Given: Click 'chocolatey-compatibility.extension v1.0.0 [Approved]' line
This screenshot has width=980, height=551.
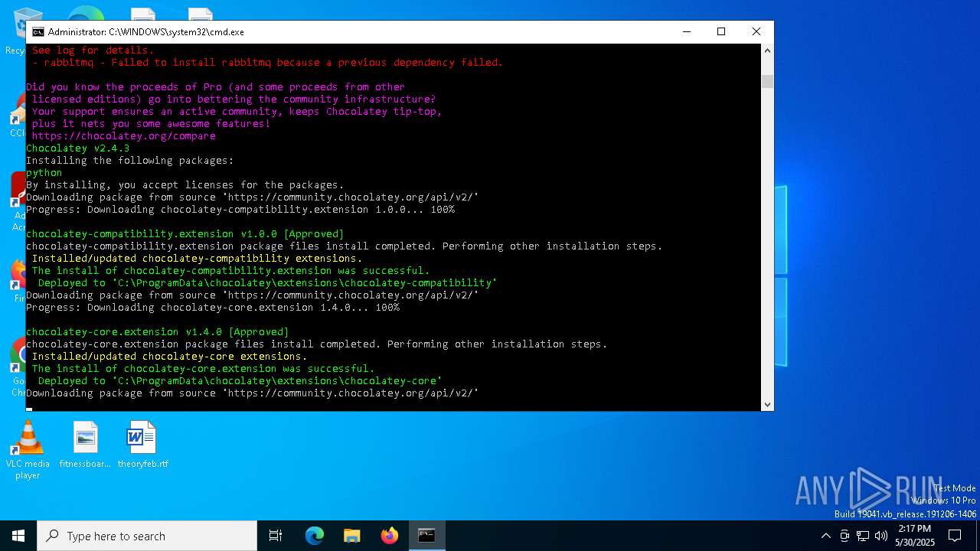Looking at the screenshot, I should [x=185, y=233].
